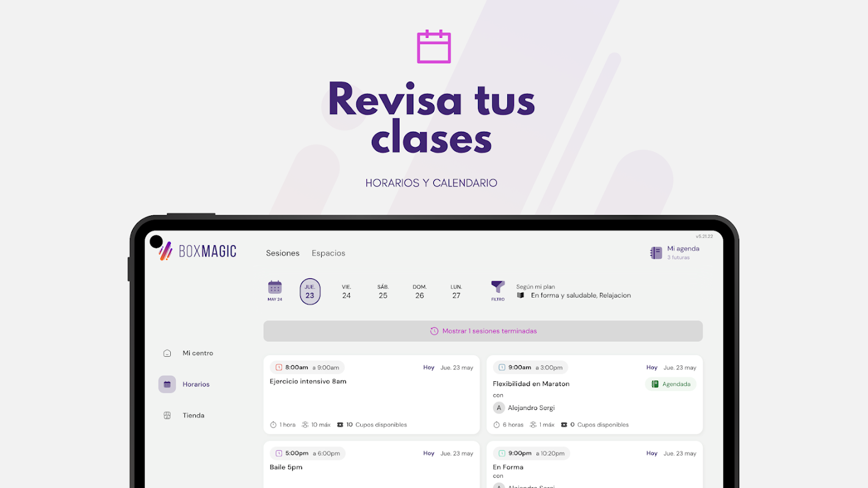Click the pink calendar icon above the headline
This screenshot has width=868, height=488.
[x=434, y=47]
